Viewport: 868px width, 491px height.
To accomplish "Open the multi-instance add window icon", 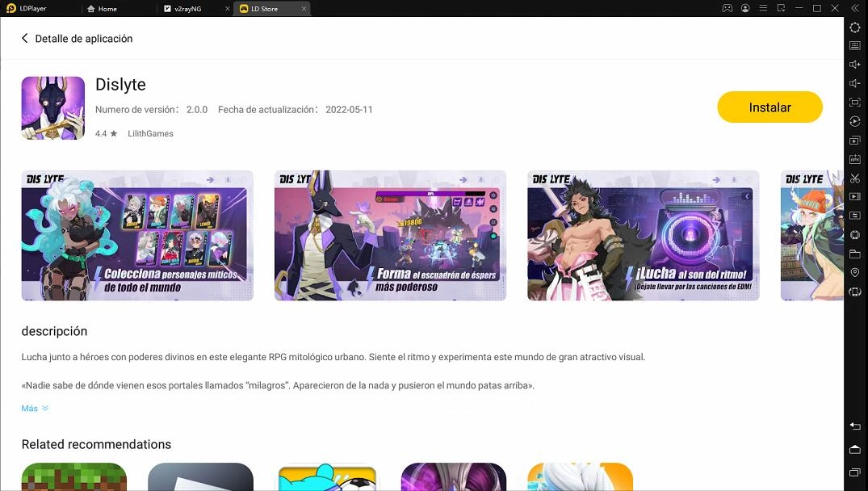I will pyautogui.click(x=855, y=140).
